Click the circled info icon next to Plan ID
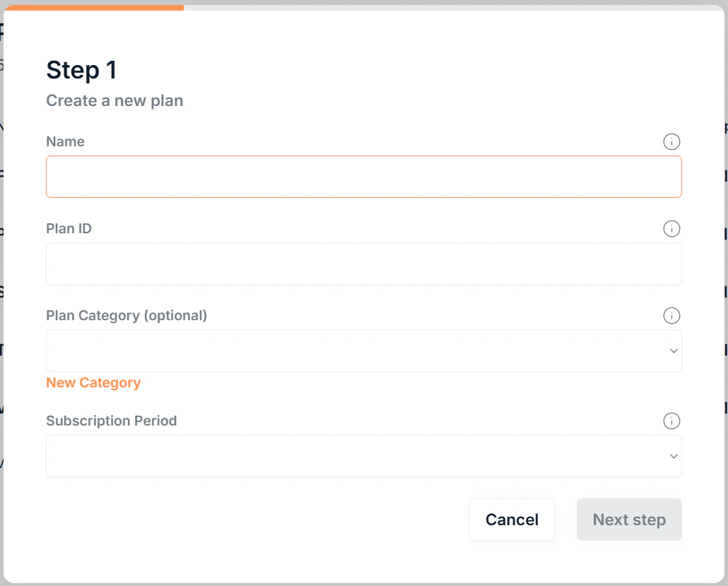The height and width of the screenshot is (586, 728). click(671, 228)
